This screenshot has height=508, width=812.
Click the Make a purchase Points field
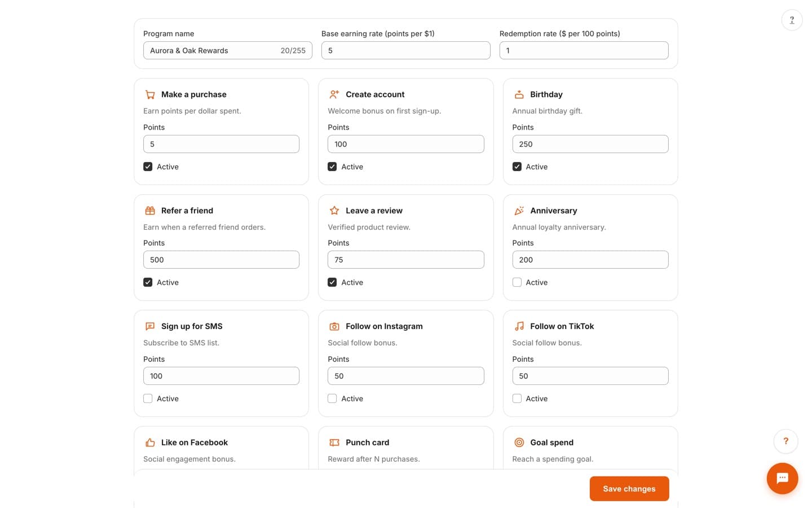click(x=221, y=144)
